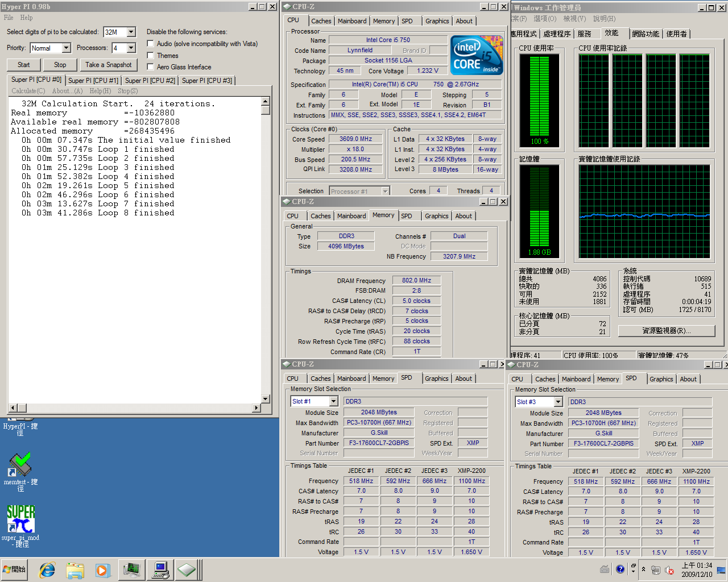
Task: Click the Start button in Hyper PI
Action: coord(24,65)
